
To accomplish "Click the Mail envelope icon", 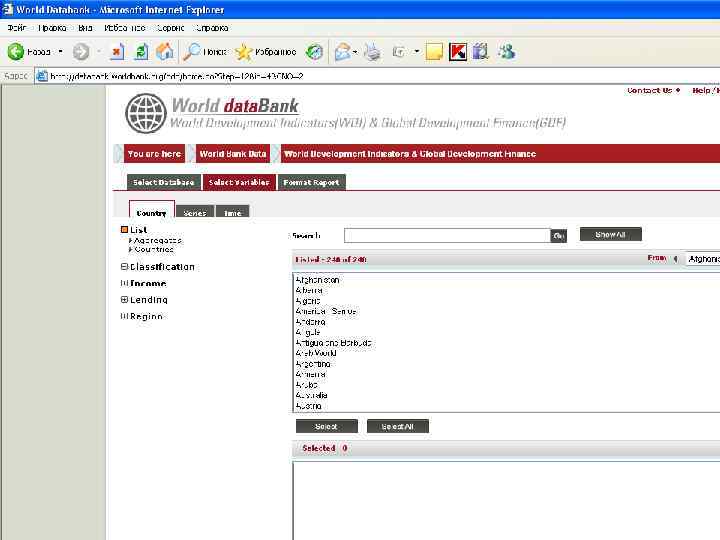I will (343, 52).
